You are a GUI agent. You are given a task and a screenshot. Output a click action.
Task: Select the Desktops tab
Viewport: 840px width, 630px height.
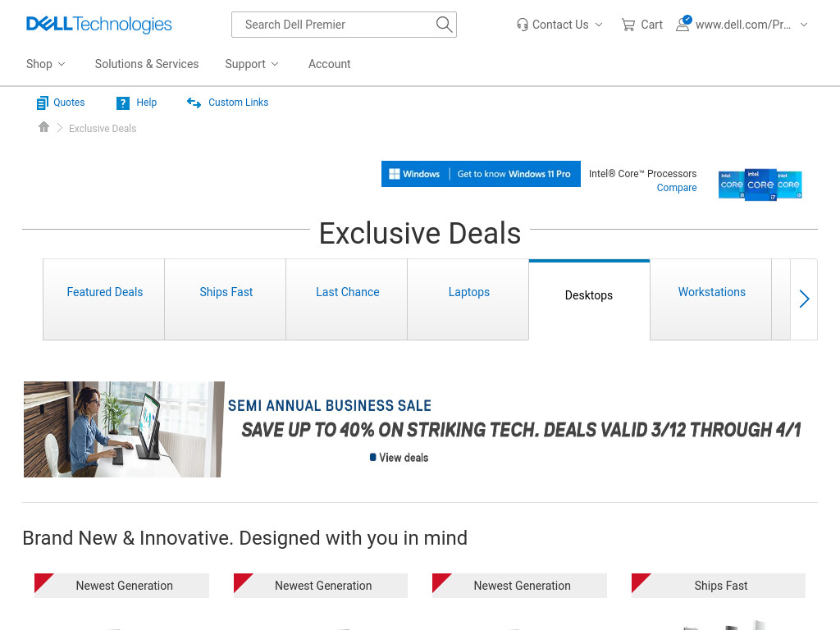(589, 299)
